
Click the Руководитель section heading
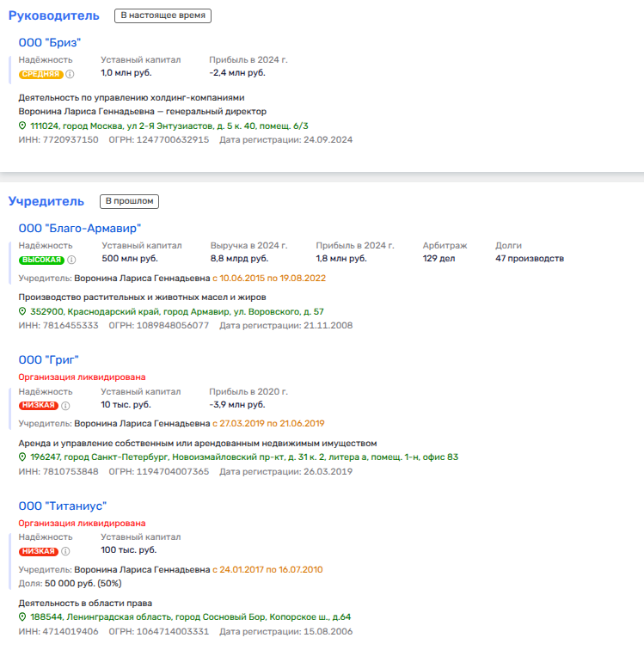pos(54,15)
